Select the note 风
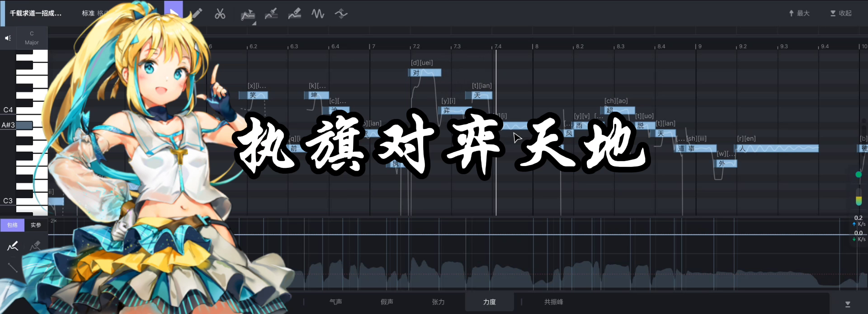 (x=569, y=133)
